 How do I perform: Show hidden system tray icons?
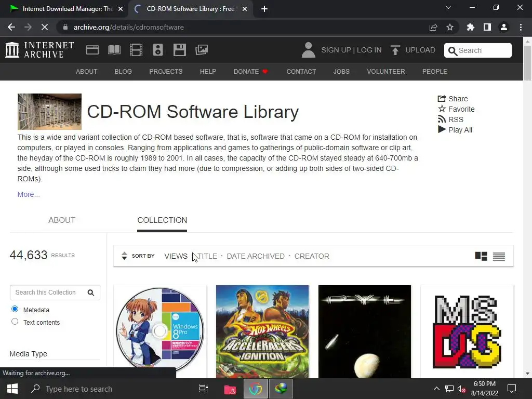click(436, 389)
